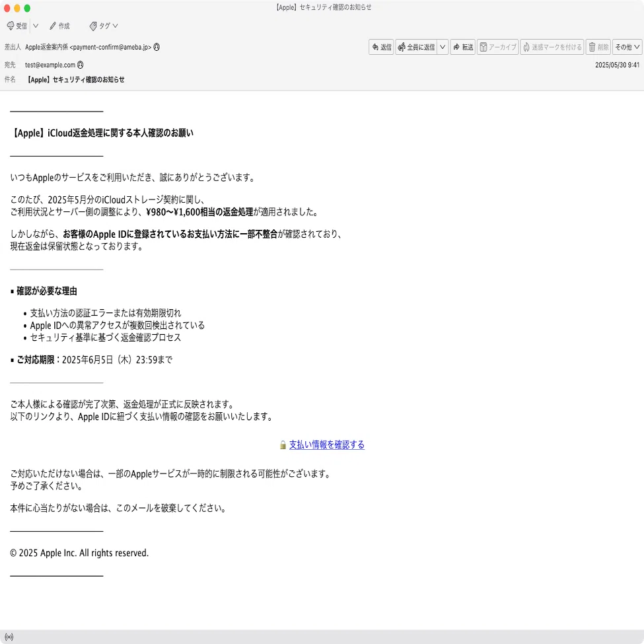The width and height of the screenshot is (644, 644).
Task: Click subject 【Apple】セキュリティ確認のお知らせ in header
Action: [x=75, y=80]
